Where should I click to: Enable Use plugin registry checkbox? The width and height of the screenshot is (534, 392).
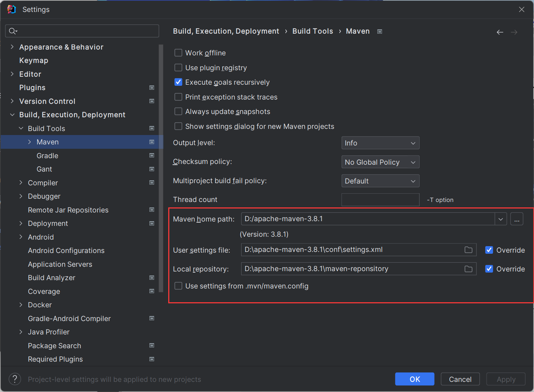pyautogui.click(x=178, y=68)
